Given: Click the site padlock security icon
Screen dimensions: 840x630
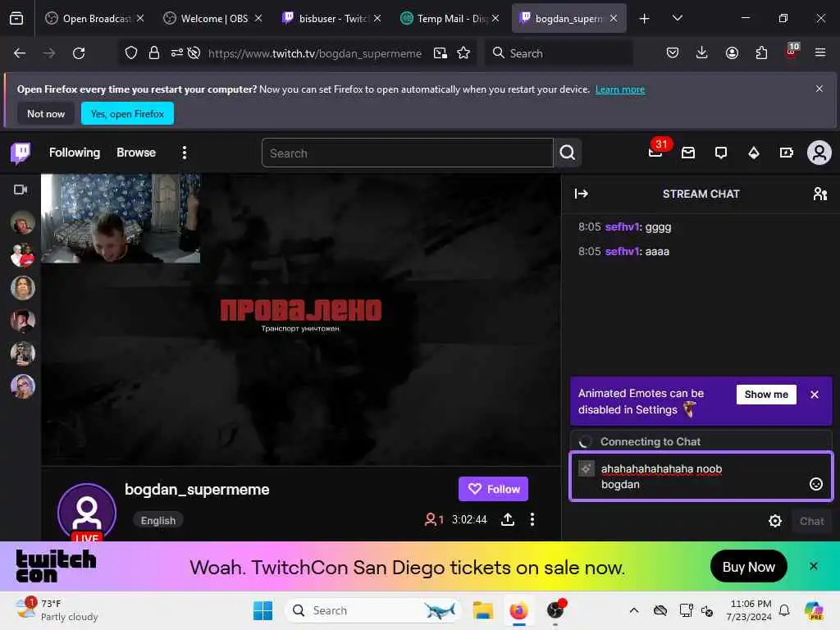Looking at the screenshot, I should coord(154,53).
